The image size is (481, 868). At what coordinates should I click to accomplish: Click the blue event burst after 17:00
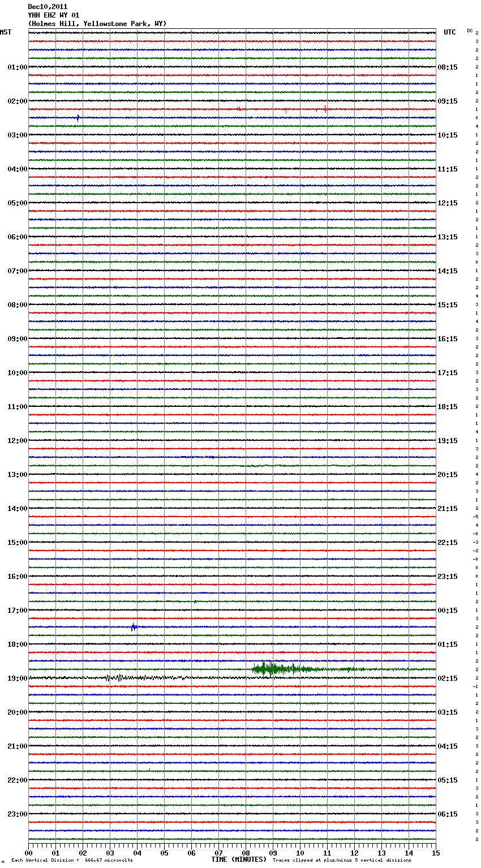[134, 627]
